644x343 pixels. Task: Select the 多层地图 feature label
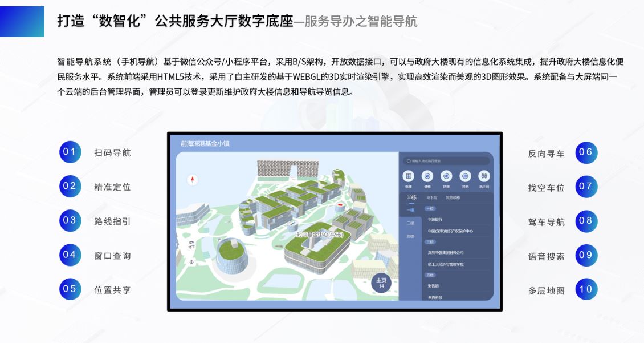coord(546,290)
